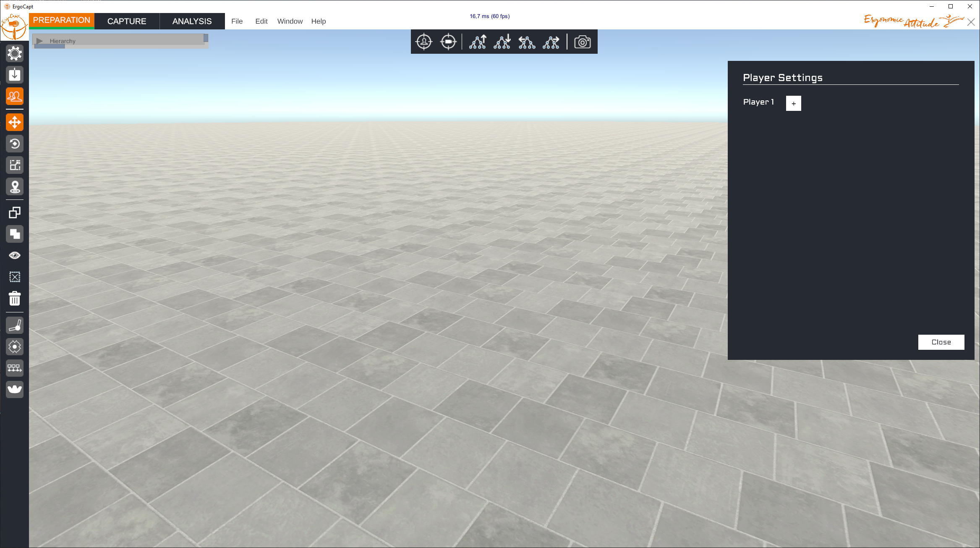Toggle the eye visibility icon in the sidebar
Screen dimensions: 980x548
pos(15,255)
